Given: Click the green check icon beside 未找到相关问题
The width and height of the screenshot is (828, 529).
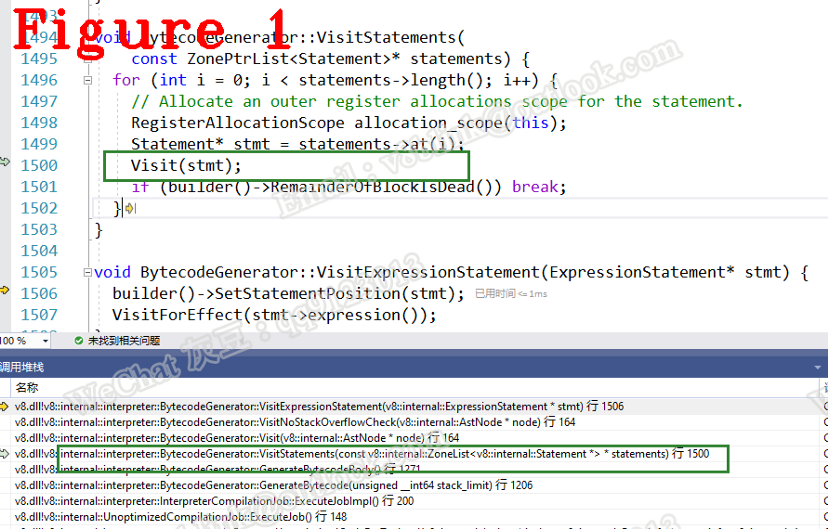Looking at the screenshot, I should [x=79, y=341].
